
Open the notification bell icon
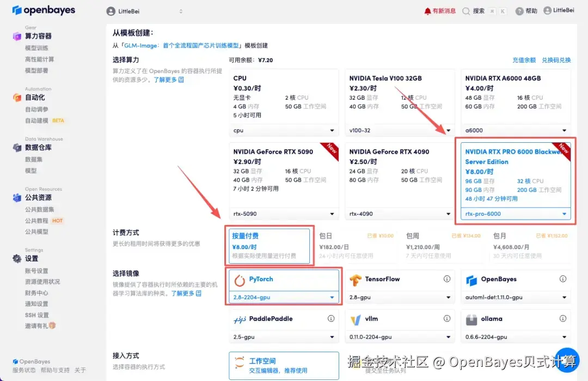tap(427, 11)
